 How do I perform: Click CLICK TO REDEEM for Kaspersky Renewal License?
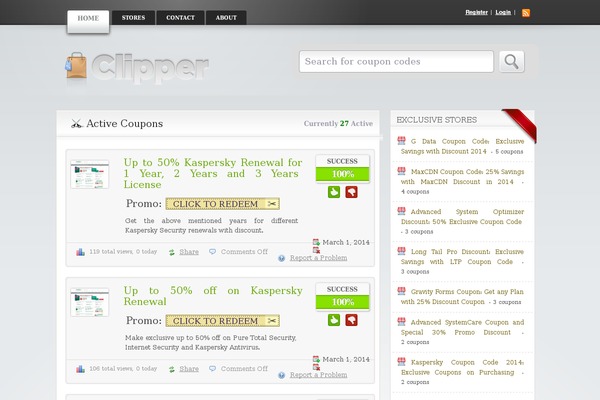(x=223, y=204)
